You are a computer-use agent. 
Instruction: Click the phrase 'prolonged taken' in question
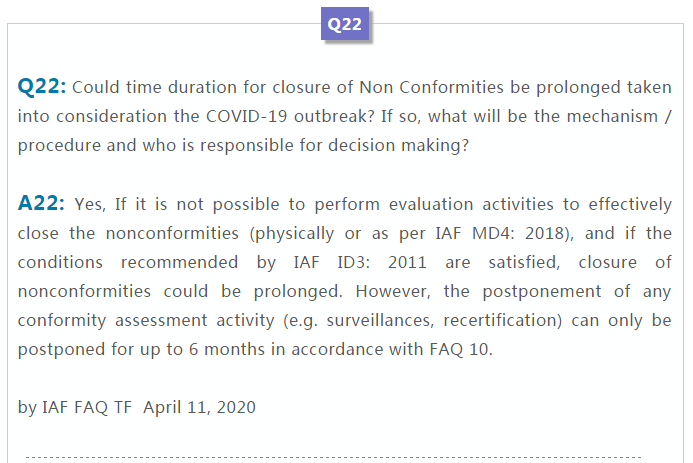604,87
